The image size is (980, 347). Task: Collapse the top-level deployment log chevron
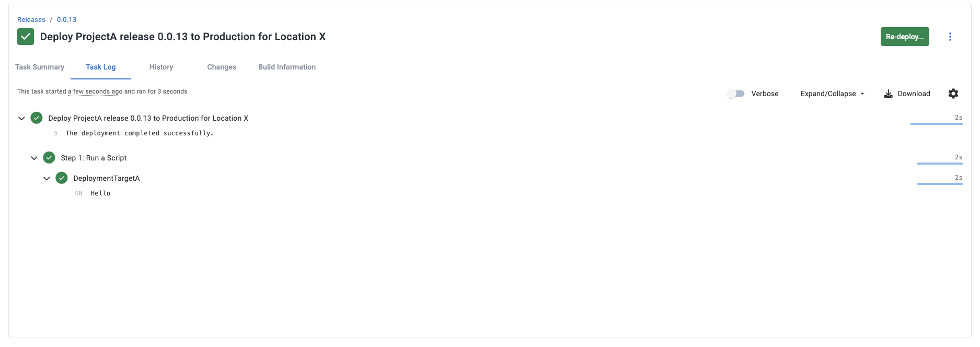[x=21, y=118]
